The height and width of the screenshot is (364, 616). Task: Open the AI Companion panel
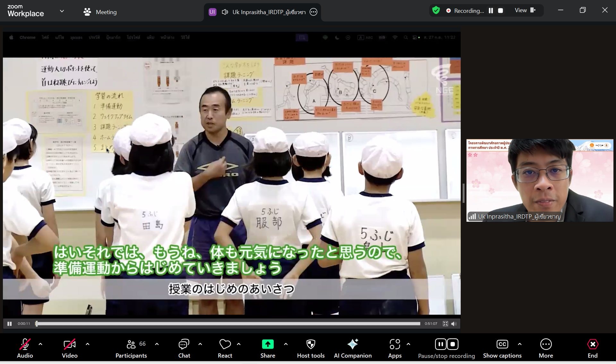tap(353, 348)
